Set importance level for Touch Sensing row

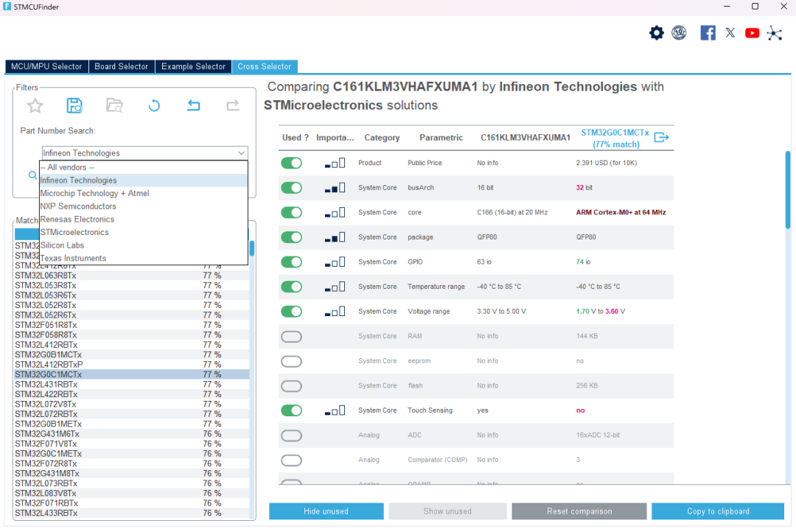point(335,410)
